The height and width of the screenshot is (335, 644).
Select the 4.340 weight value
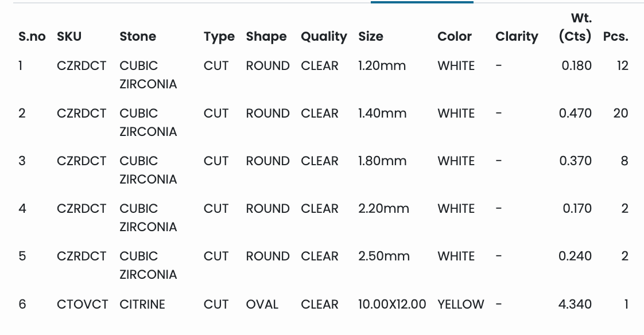(x=575, y=304)
